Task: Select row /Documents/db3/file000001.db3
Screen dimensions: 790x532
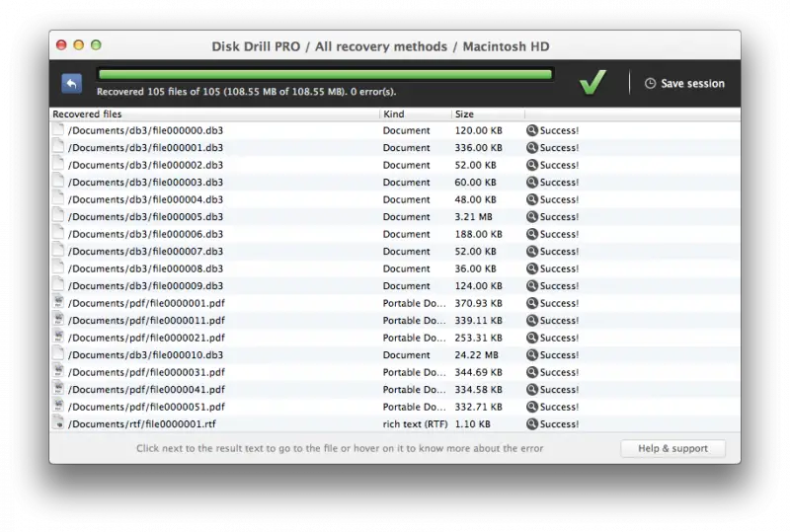Action: coord(394,148)
